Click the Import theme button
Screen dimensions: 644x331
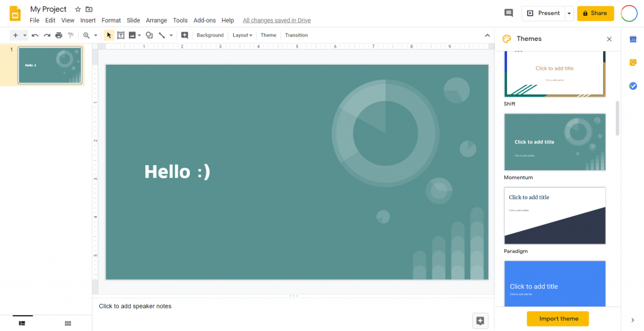(x=558, y=318)
